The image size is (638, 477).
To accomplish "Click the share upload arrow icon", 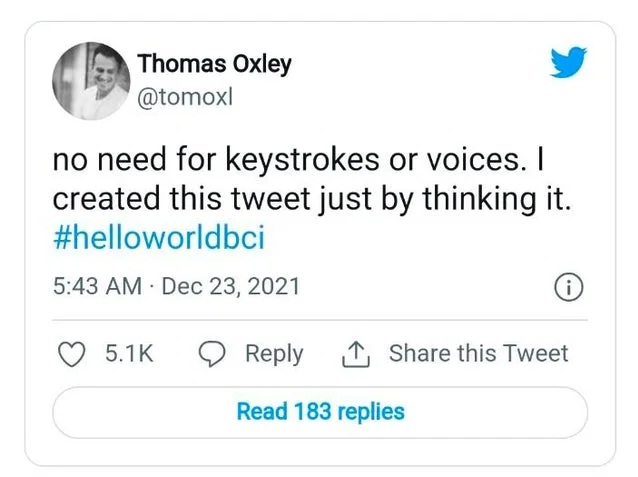I will coord(357,353).
